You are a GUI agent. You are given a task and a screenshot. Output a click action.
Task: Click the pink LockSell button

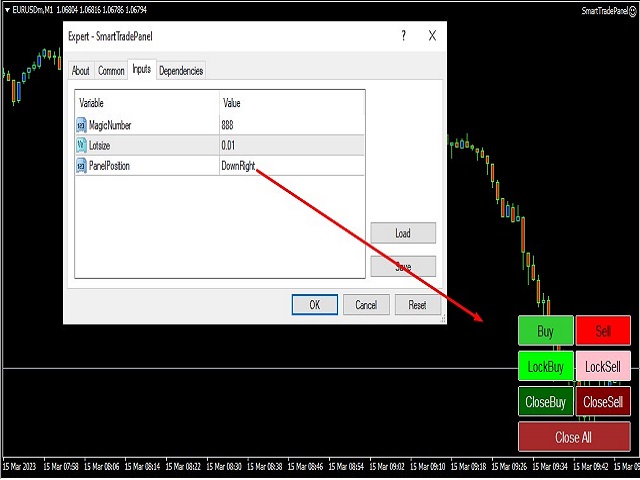point(603,366)
